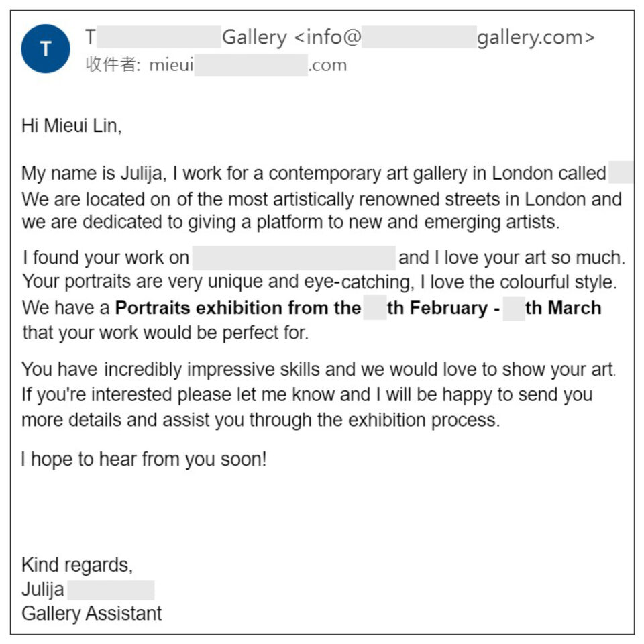Click "Your portraits are very unique" line
The width and height of the screenshot is (644, 644).
pyautogui.click(x=319, y=282)
